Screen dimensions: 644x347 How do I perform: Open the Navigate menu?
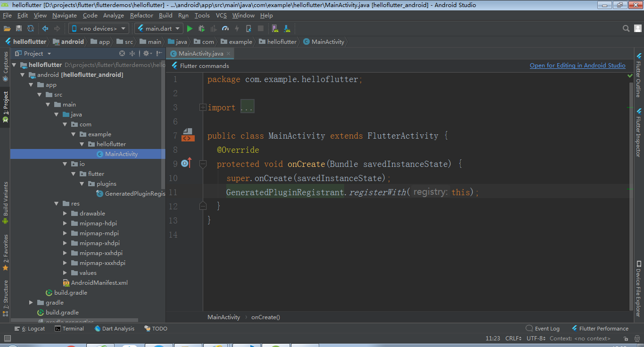coord(64,16)
